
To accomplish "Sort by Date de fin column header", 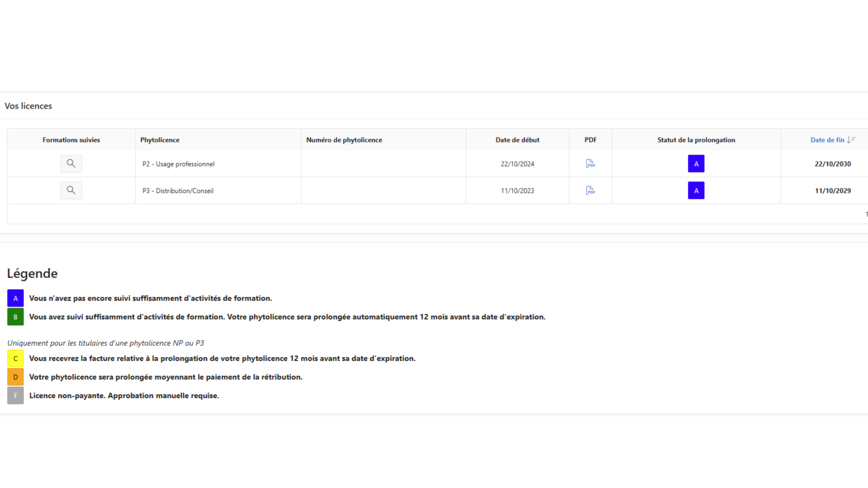I will 827,140.
